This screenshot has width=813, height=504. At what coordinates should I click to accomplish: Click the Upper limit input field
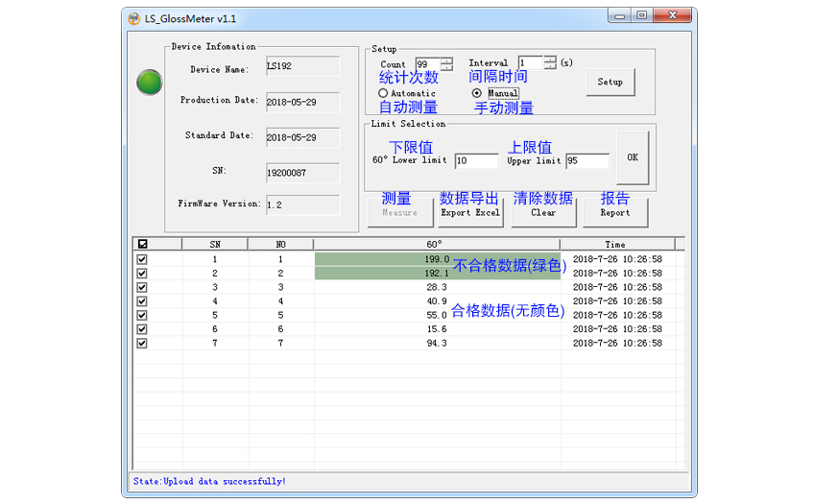tap(586, 161)
